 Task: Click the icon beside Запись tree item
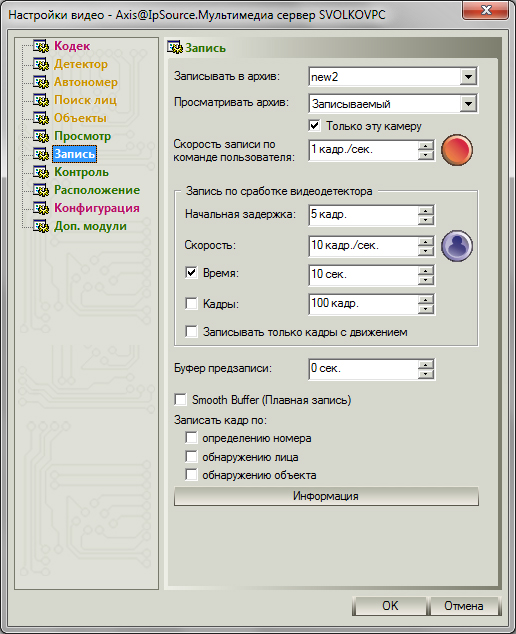coord(41,154)
